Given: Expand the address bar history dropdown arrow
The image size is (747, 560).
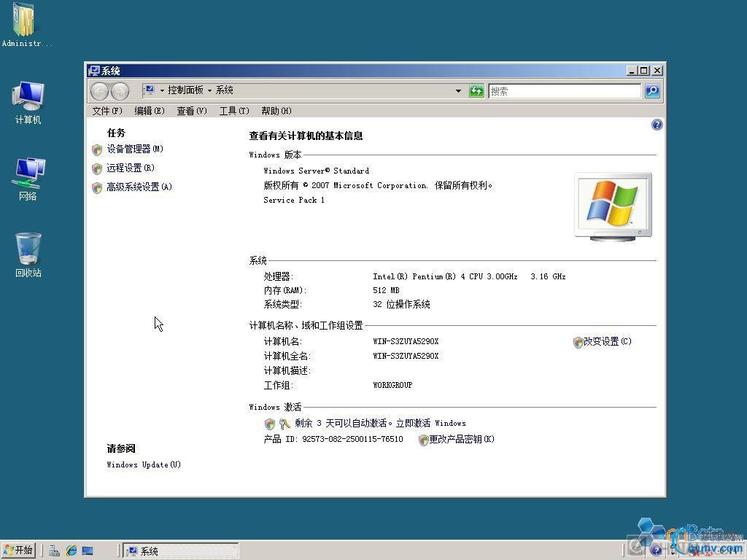Looking at the screenshot, I should click(458, 91).
